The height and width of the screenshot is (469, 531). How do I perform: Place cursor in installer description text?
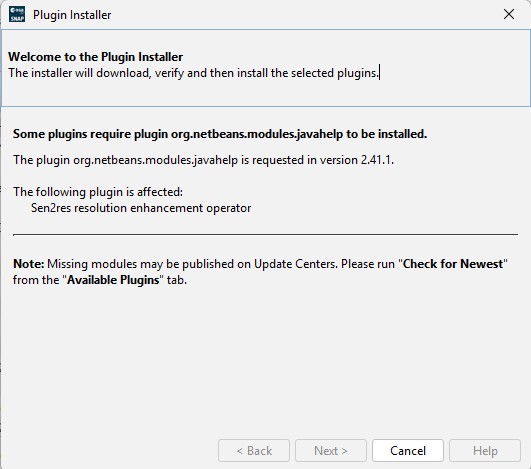coord(193,73)
